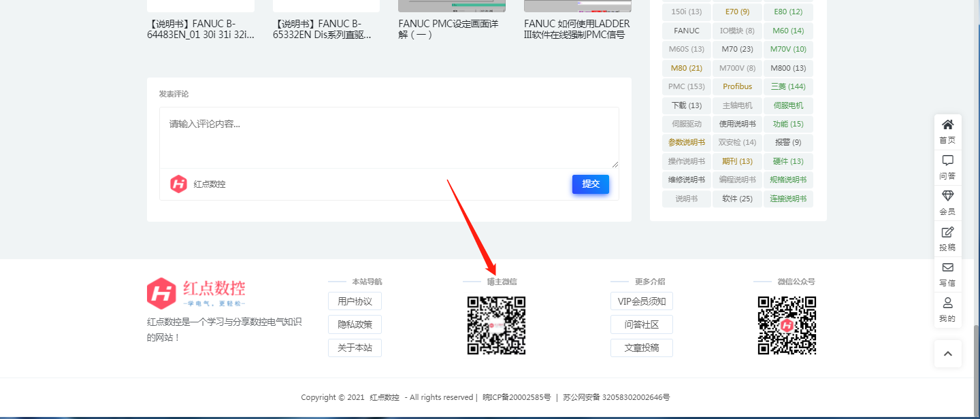Image resolution: width=980 pixels, height=419 pixels.
Task: Select tag M700V (8)
Action: (x=738, y=68)
